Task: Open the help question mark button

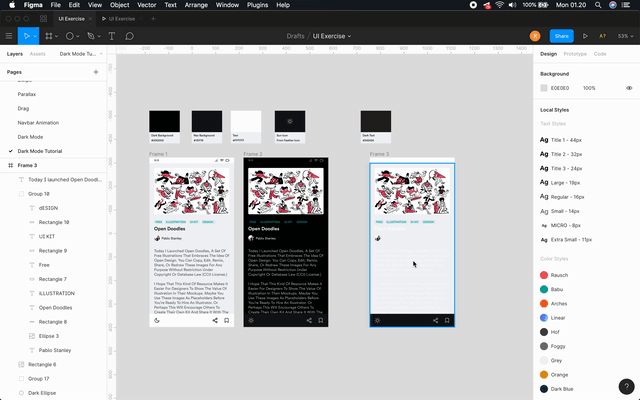Action: coord(627,386)
